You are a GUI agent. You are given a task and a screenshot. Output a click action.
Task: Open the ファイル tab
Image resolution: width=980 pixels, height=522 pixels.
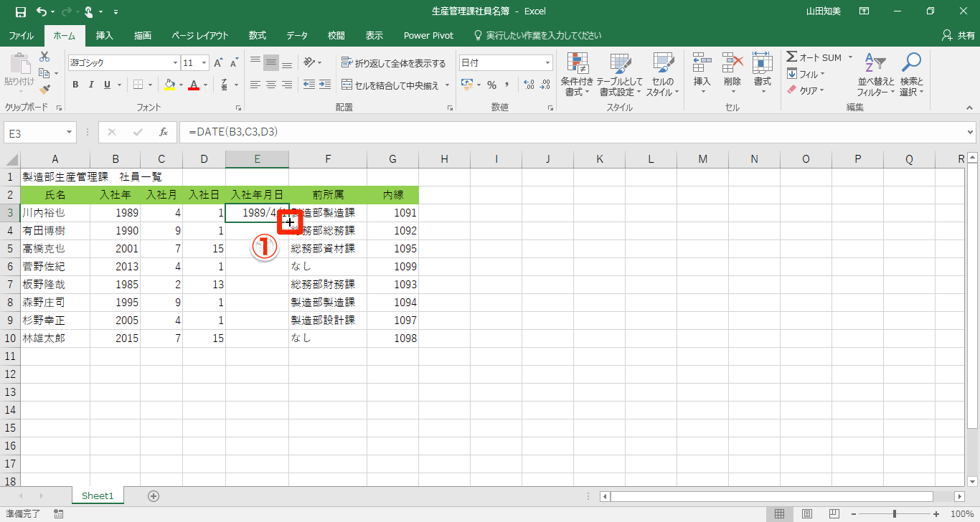click(x=22, y=35)
